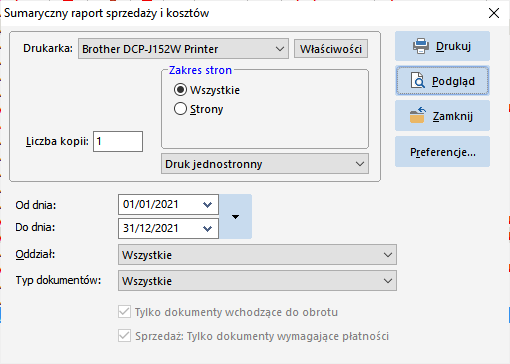Click the printer icon on Drukuj
Viewport: 510px width, 364px height.
pyautogui.click(x=421, y=46)
